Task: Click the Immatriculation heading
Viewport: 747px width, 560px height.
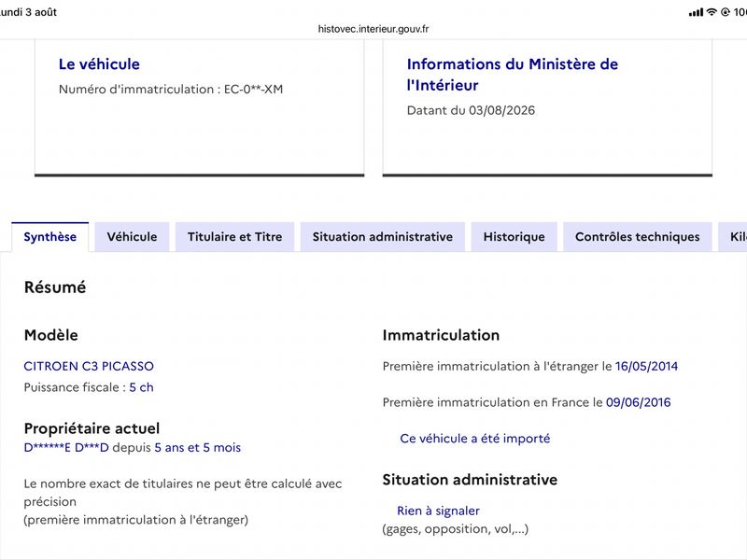Action: pyautogui.click(x=441, y=335)
